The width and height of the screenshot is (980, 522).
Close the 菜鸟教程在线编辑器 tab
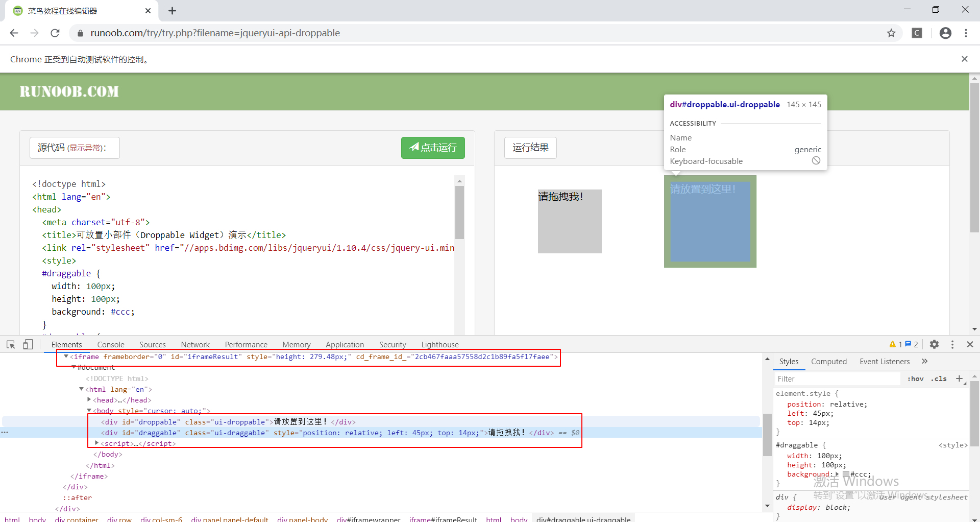[148, 11]
